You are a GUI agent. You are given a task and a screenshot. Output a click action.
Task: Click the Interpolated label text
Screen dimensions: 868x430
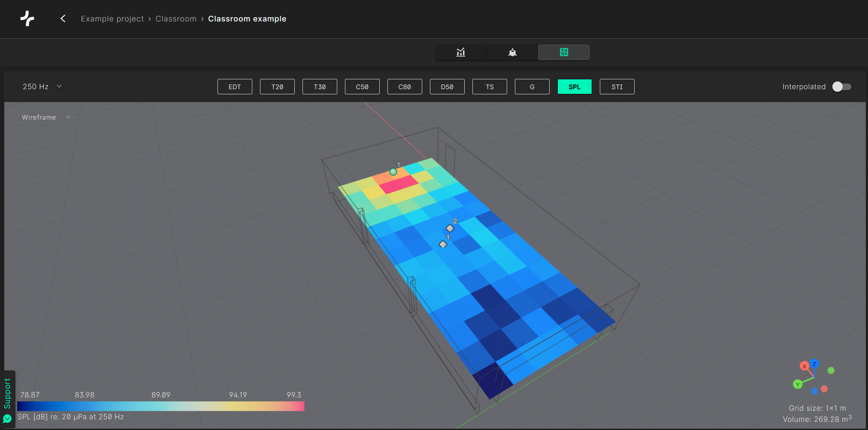pos(804,87)
